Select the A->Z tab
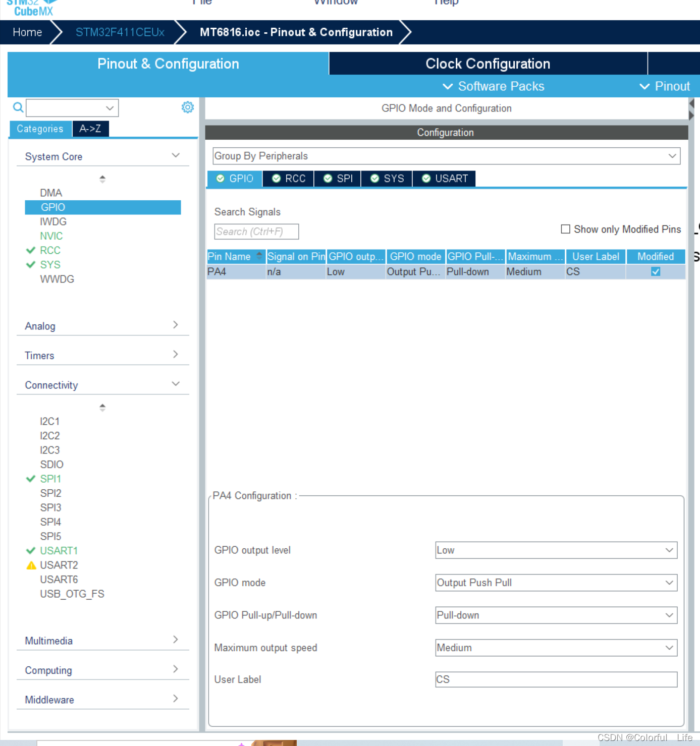700x746 pixels. click(90, 129)
